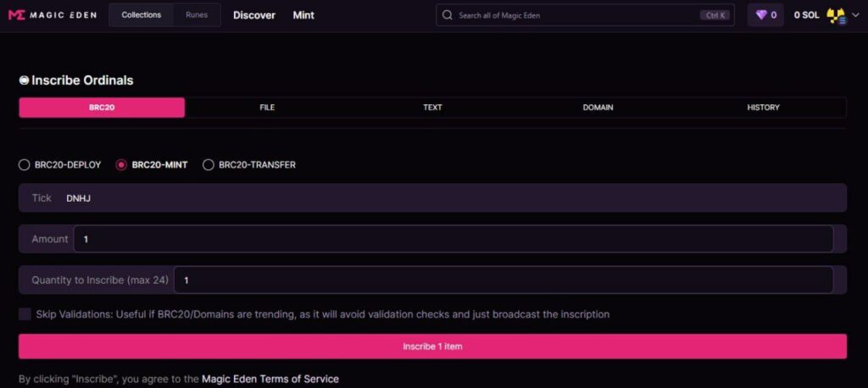Click the Inscribe Ordinals heading icon

[24, 80]
